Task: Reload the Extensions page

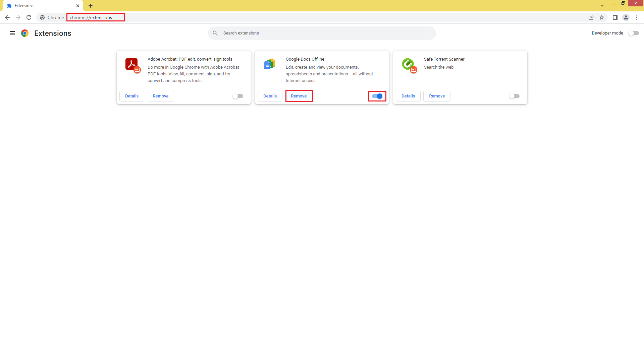Action: 29,17
